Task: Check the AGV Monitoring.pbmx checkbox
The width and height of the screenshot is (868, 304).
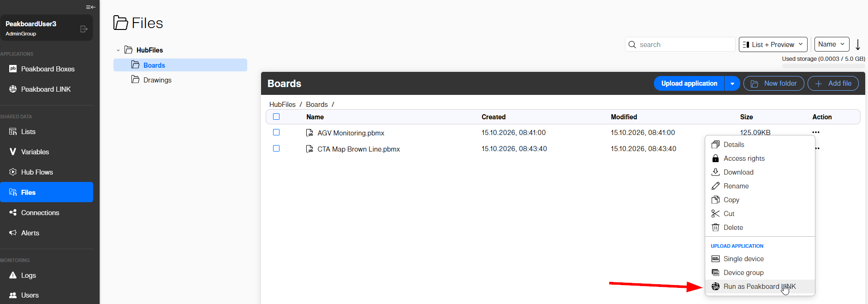Action: click(276, 132)
